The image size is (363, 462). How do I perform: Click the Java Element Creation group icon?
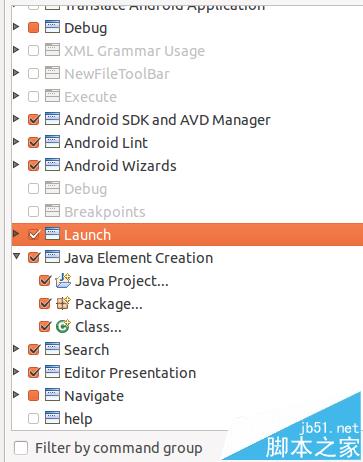click(x=52, y=257)
